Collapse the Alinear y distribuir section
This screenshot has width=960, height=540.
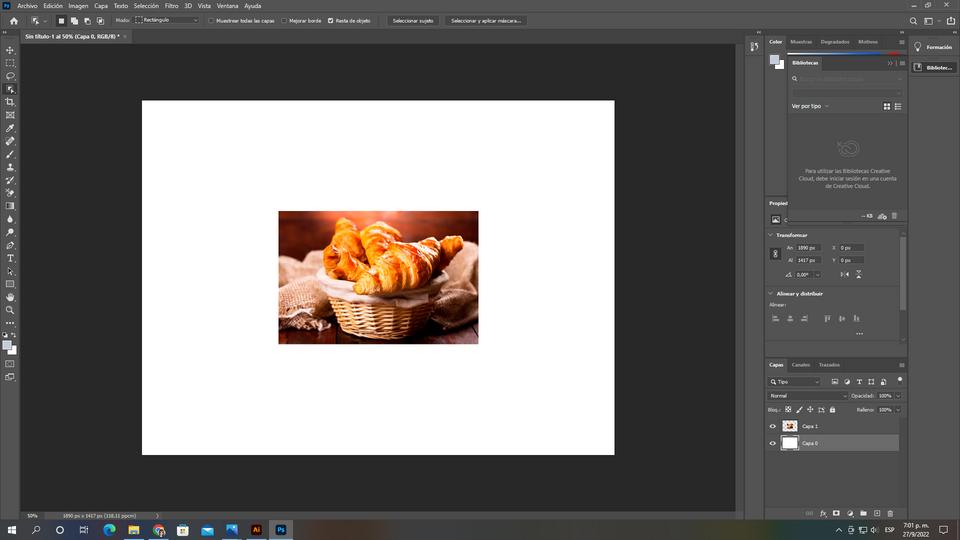click(x=771, y=294)
